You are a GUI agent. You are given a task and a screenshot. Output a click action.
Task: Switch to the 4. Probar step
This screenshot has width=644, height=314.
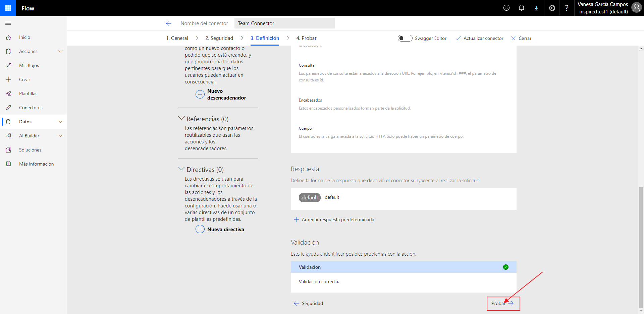pyautogui.click(x=306, y=38)
